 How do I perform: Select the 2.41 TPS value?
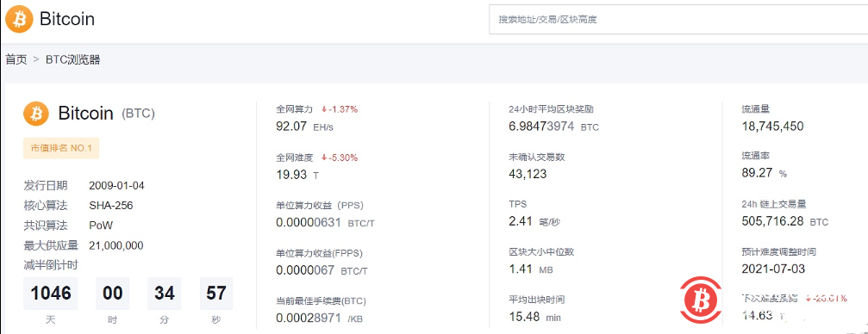pyautogui.click(x=534, y=222)
